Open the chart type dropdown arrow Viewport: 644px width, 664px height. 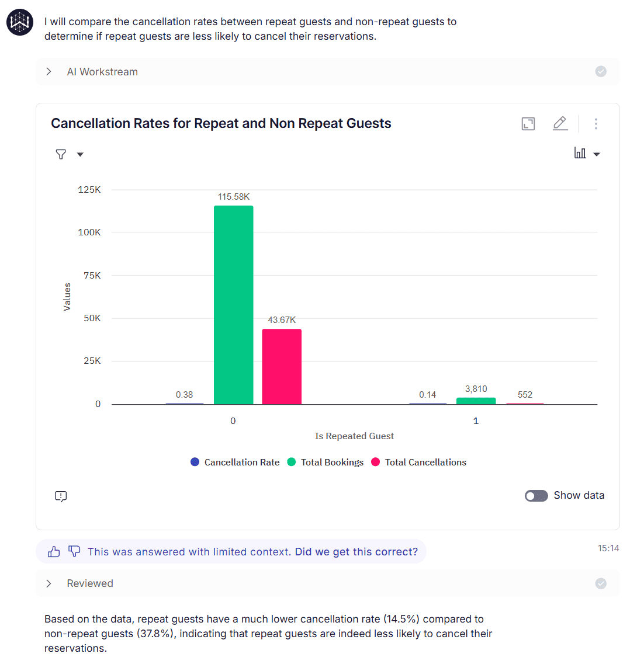597,154
